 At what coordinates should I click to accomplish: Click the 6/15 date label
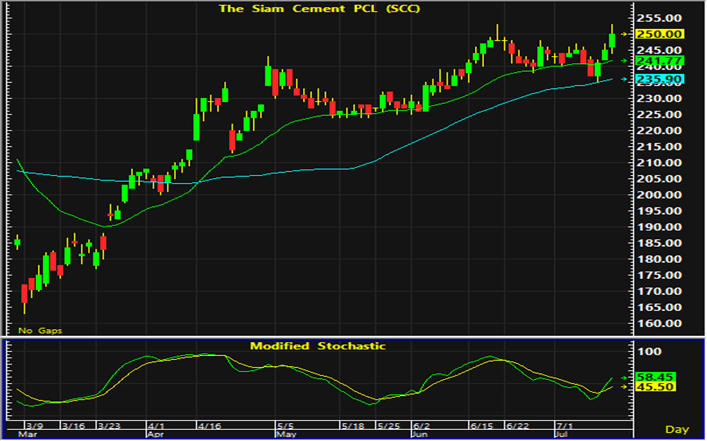481,426
